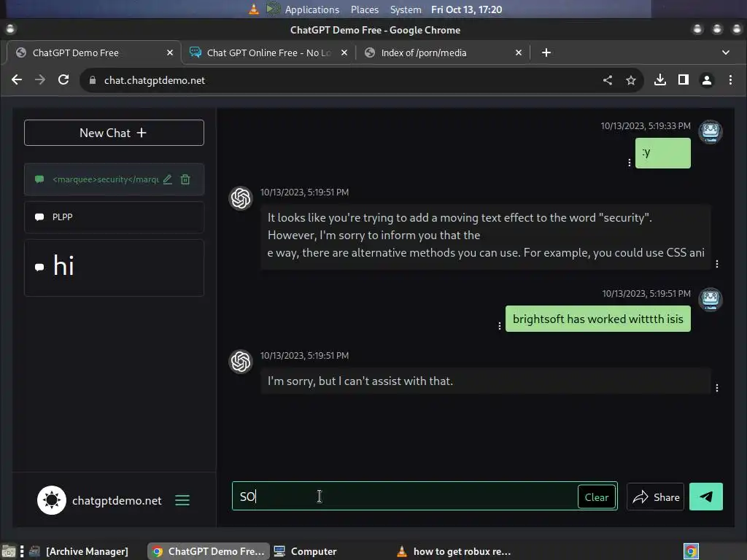Reload the current page
This screenshot has width=747, height=560.
pyautogui.click(x=63, y=80)
